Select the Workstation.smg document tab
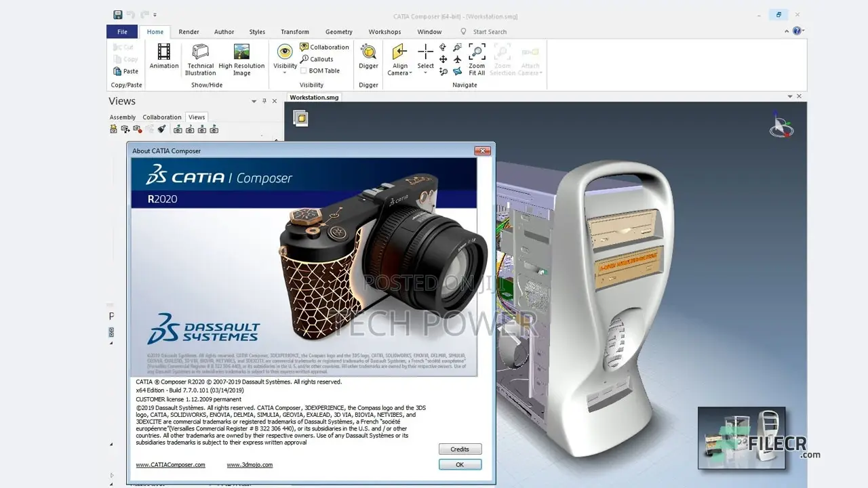 pos(314,98)
